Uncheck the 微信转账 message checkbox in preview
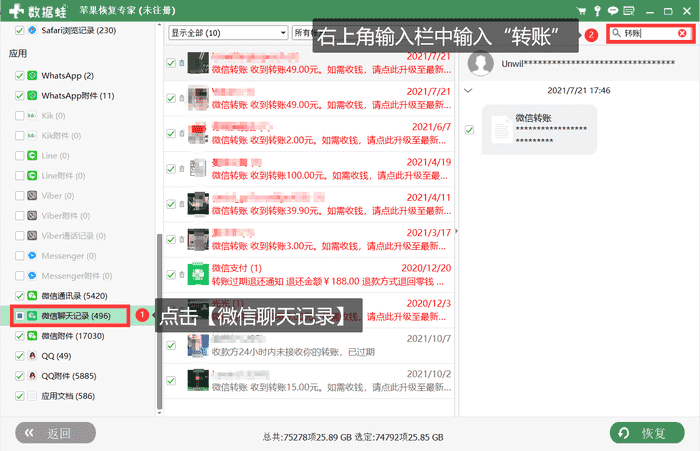This screenshot has height=451, width=700. click(469, 129)
